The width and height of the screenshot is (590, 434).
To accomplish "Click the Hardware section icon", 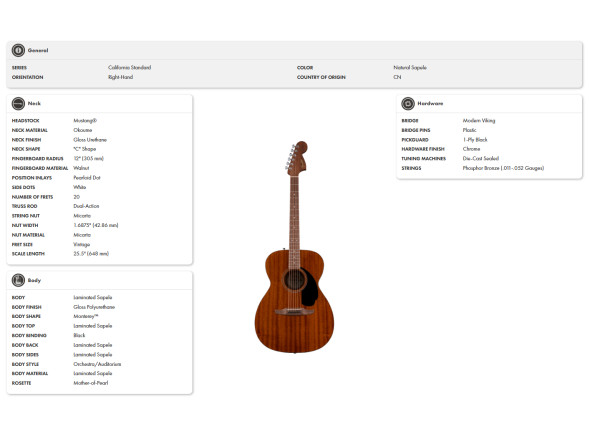I will [x=408, y=104].
